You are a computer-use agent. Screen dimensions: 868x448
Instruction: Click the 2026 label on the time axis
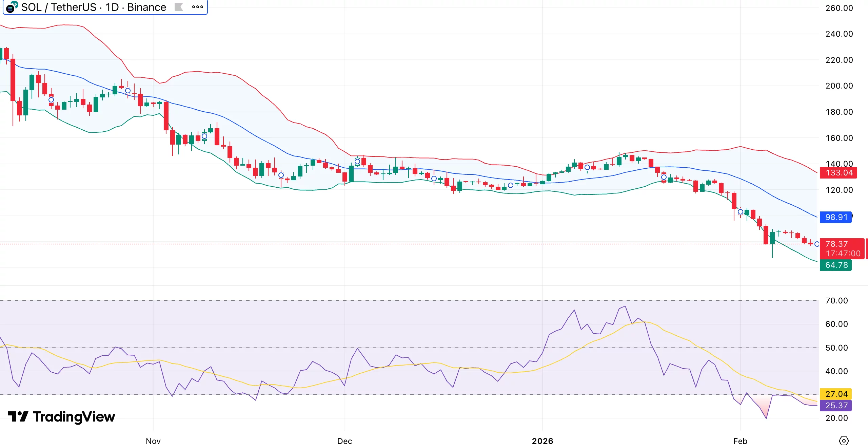543,441
